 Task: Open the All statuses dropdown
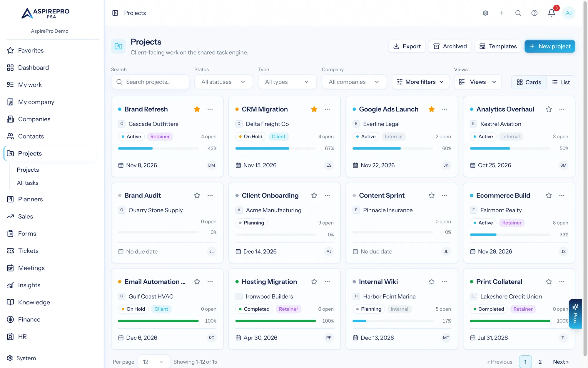[223, 82]
